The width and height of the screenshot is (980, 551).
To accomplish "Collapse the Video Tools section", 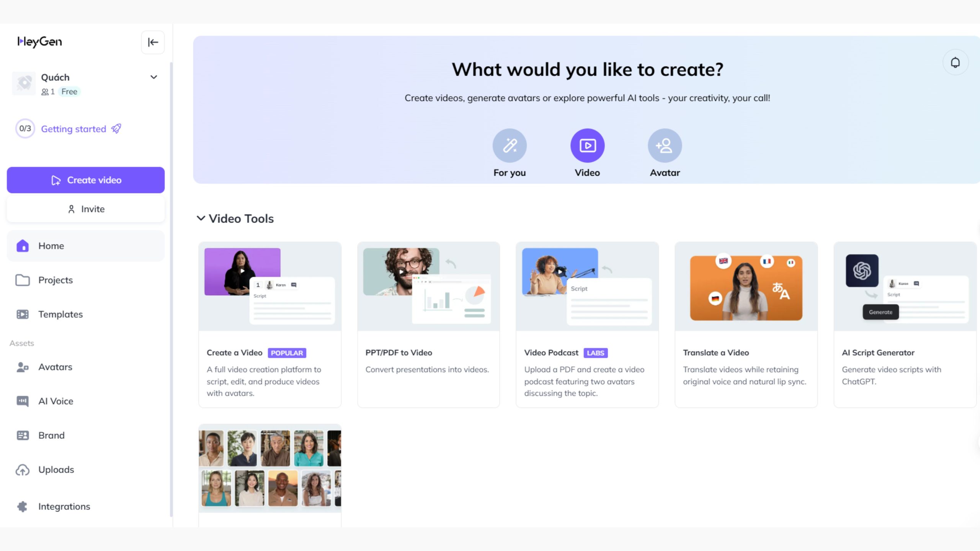I will [x=200, y=218].
